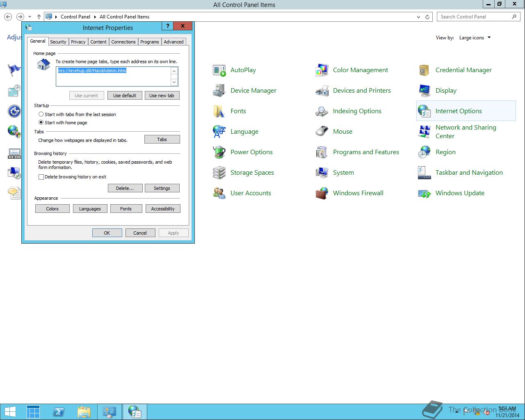Open the Colors appearance button
This screenshot has width=525, height=420.
pyautogui.click(x=52, y=209)
